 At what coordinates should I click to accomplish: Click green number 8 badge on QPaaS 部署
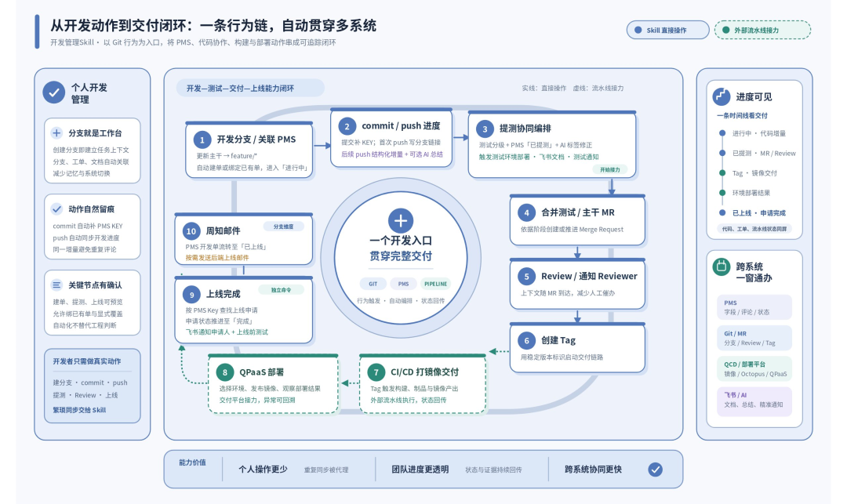pos(225,372)
